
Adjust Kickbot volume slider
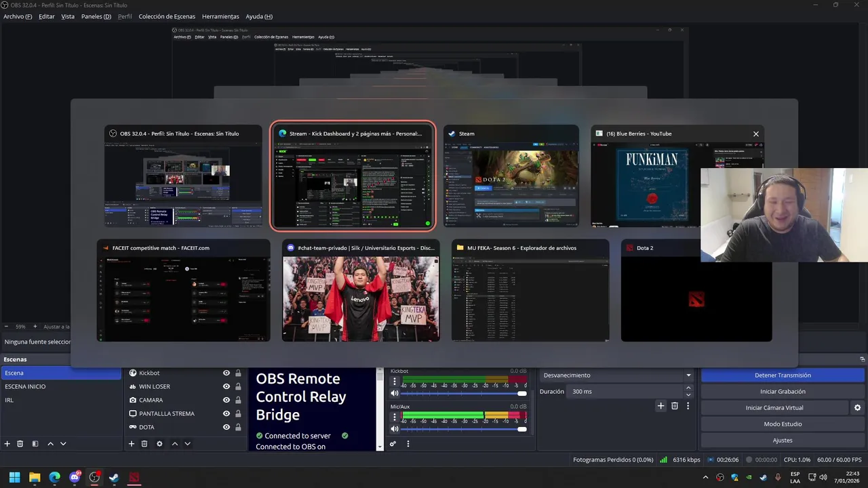coord(465,393)
